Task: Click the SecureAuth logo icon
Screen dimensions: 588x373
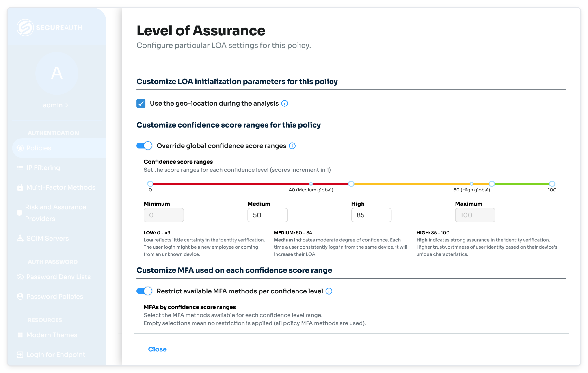Action: (25, 27)
